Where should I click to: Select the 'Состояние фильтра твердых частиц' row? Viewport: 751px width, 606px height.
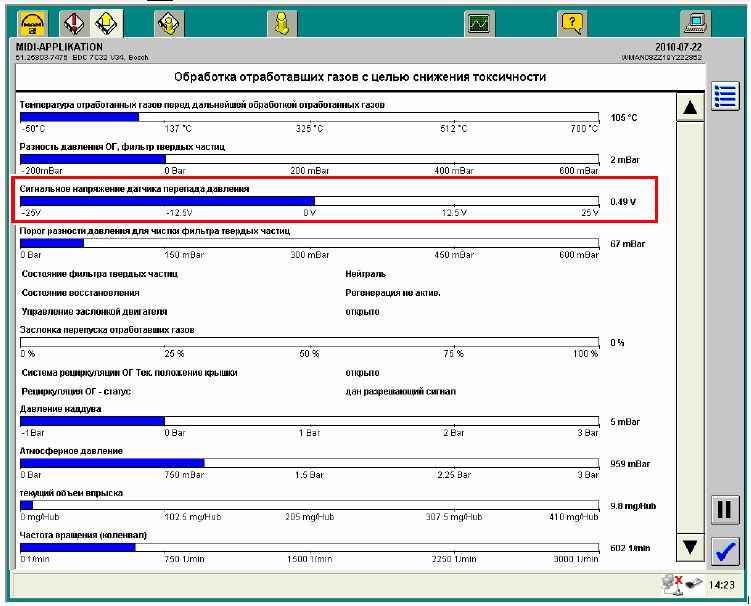click(x=100, y=273)
